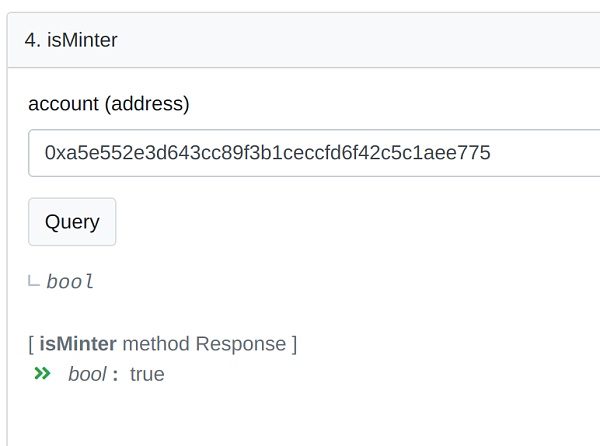The height and width of the screenshot is (446, 600).
Task: Click the bold isMinter word in response
Action: point(78,343)
